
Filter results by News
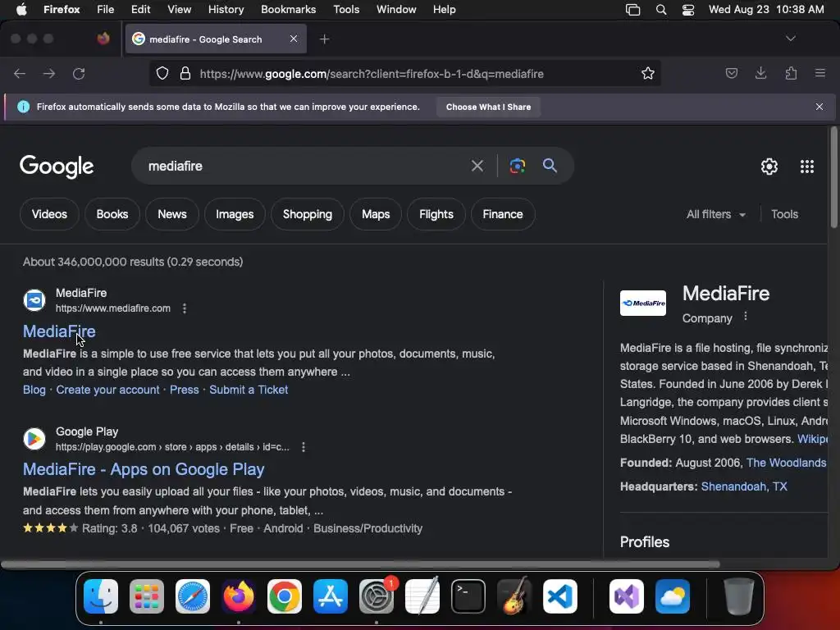[172, 214]
